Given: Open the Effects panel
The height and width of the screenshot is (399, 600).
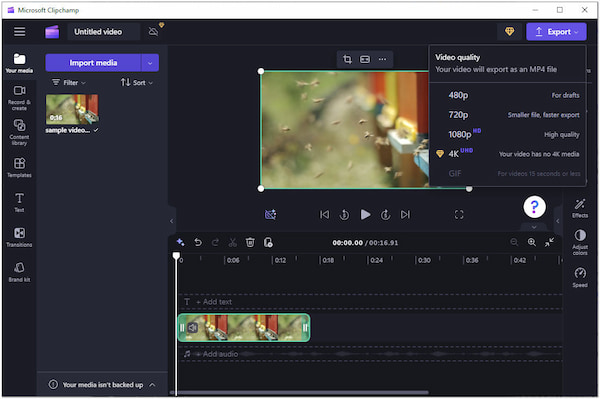Looking at the screenshot, I should click(x=580, y=208).
